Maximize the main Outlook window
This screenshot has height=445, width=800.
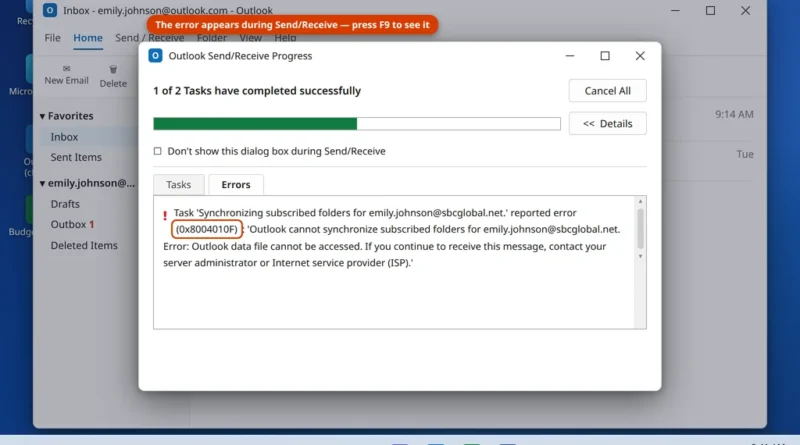point(710,11)
